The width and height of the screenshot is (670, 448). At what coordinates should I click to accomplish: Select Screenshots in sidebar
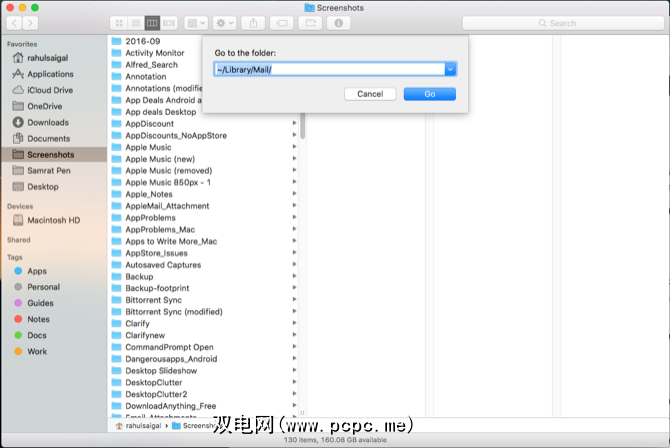(54, 154)
